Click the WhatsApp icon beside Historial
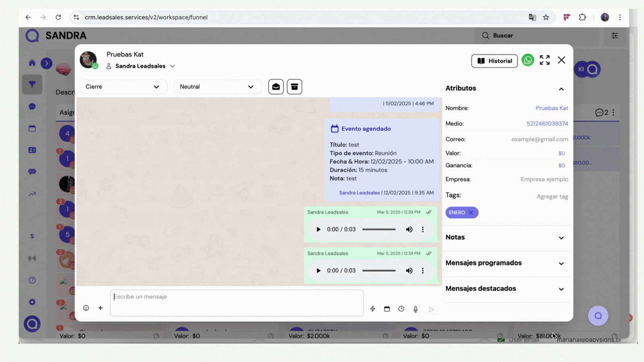 tap(528, 60)
